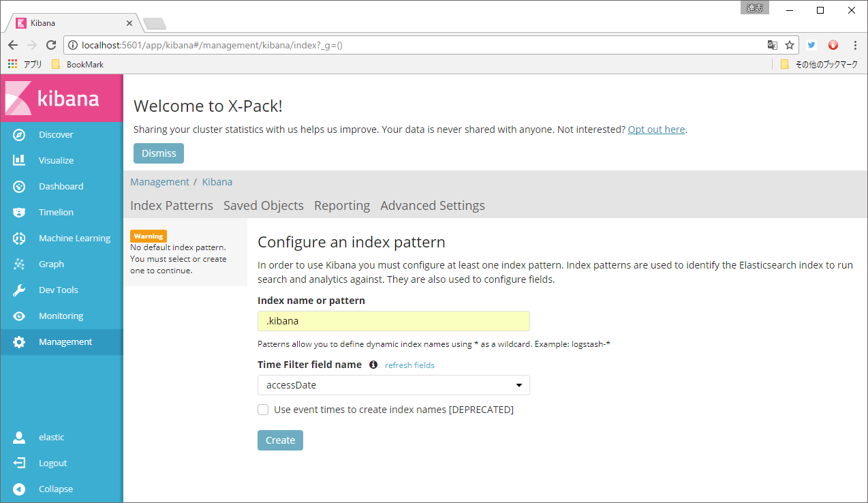
Task: Click the Twitter extension icon
Action: [811, 45]
